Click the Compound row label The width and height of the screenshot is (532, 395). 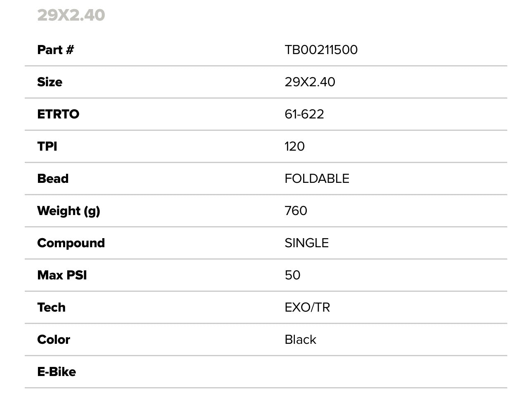[71, 243]
